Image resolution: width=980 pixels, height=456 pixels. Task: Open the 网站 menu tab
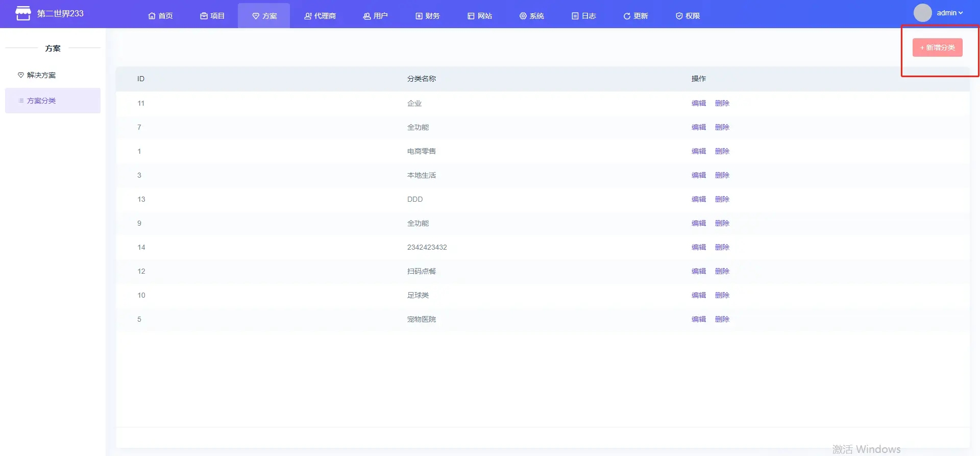pyautogui.click(x=479, y=16)
